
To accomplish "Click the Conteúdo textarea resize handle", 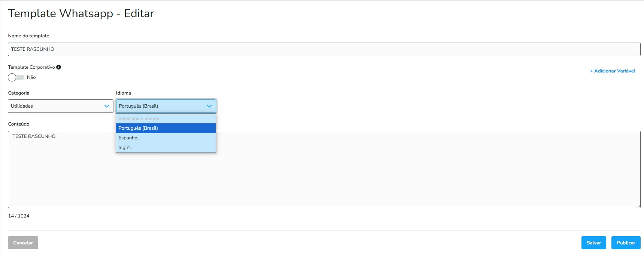I will [x=638, y=206].
